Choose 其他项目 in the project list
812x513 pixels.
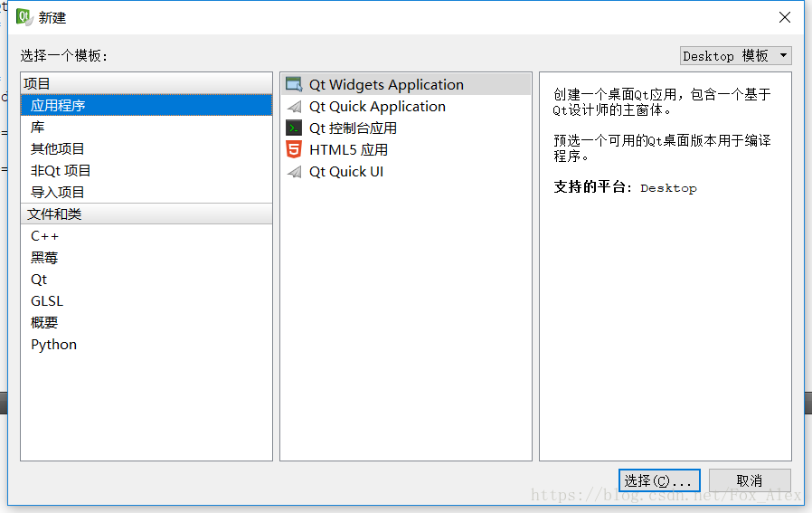[146, 148]
